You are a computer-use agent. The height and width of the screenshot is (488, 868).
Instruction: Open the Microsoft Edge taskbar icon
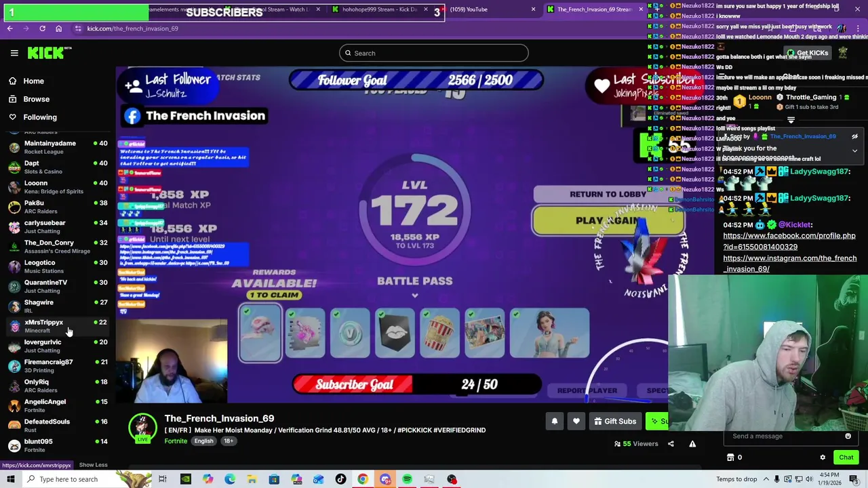point(230,479)
